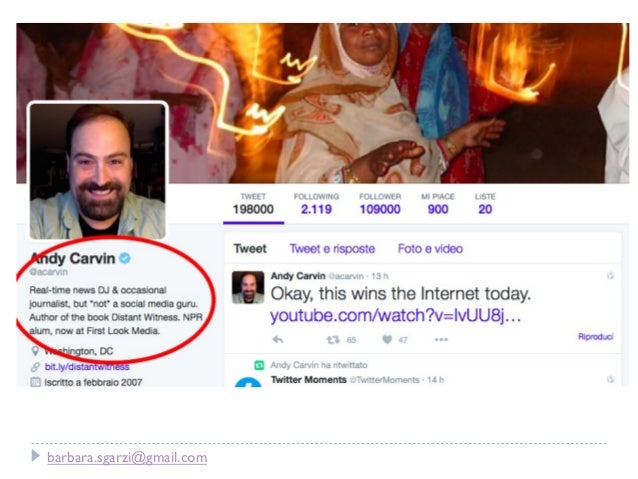Click the Riproduci link on the tweet
This screenshot has width=638, height=479.
pyautogui.click(x=595, y=337)
